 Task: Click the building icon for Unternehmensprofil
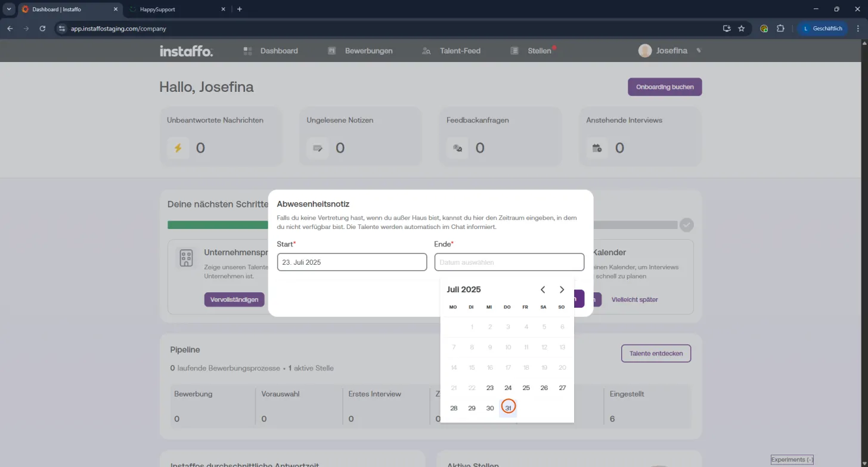pos(186,258)
